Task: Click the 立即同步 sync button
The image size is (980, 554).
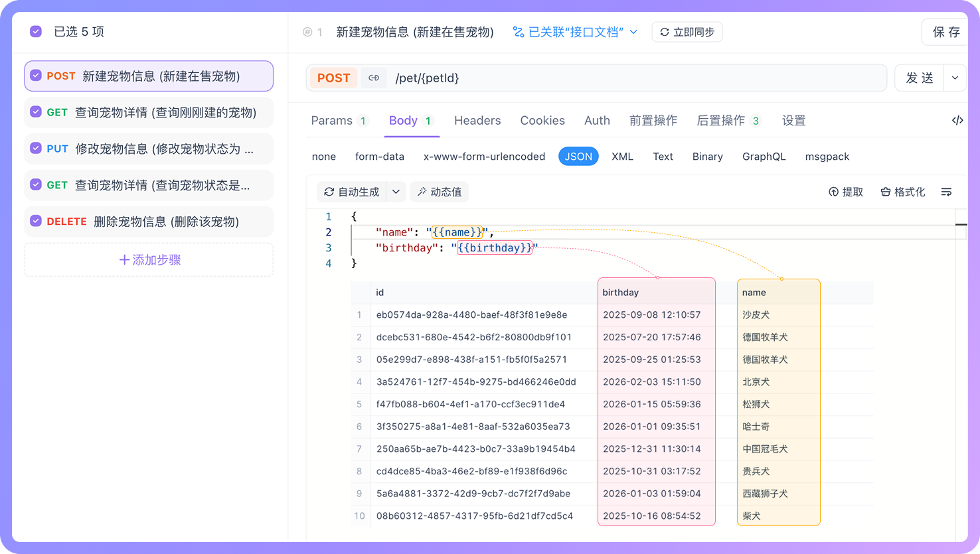Action: (687, 32)
